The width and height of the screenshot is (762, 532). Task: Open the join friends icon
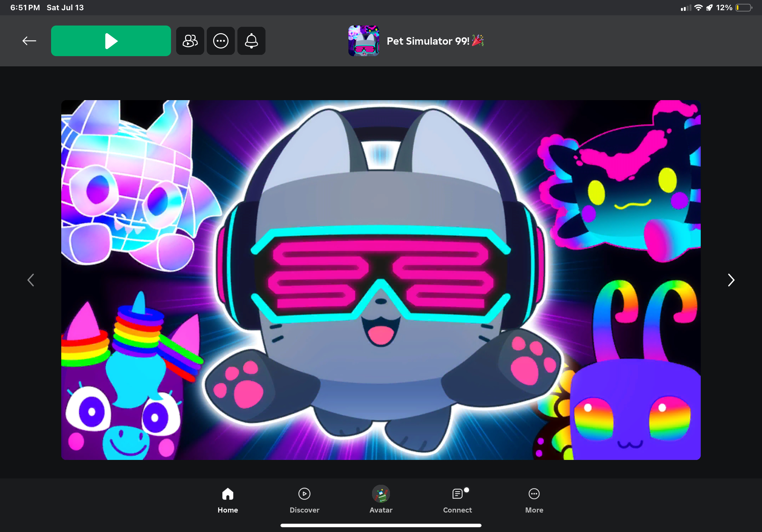(x=190, y=41)
